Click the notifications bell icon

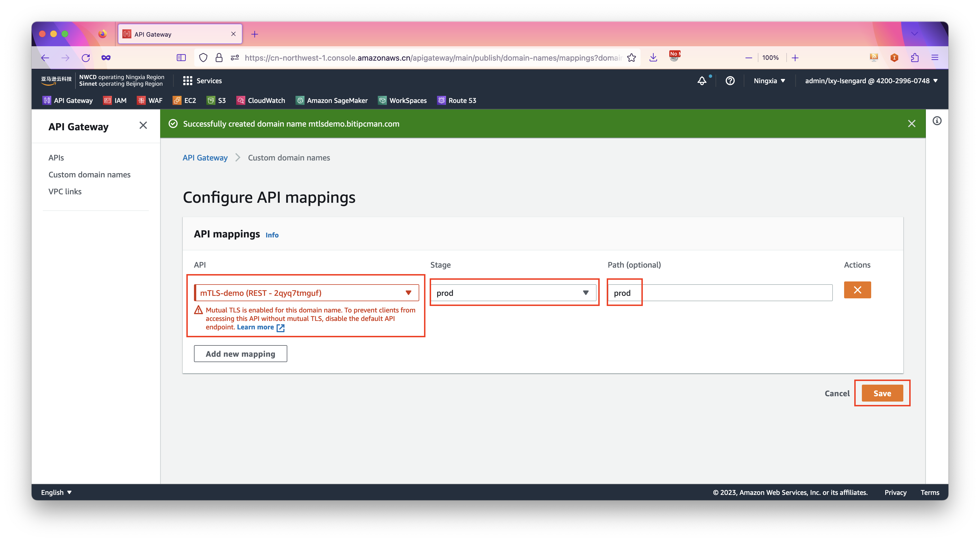tap(701, 81)
